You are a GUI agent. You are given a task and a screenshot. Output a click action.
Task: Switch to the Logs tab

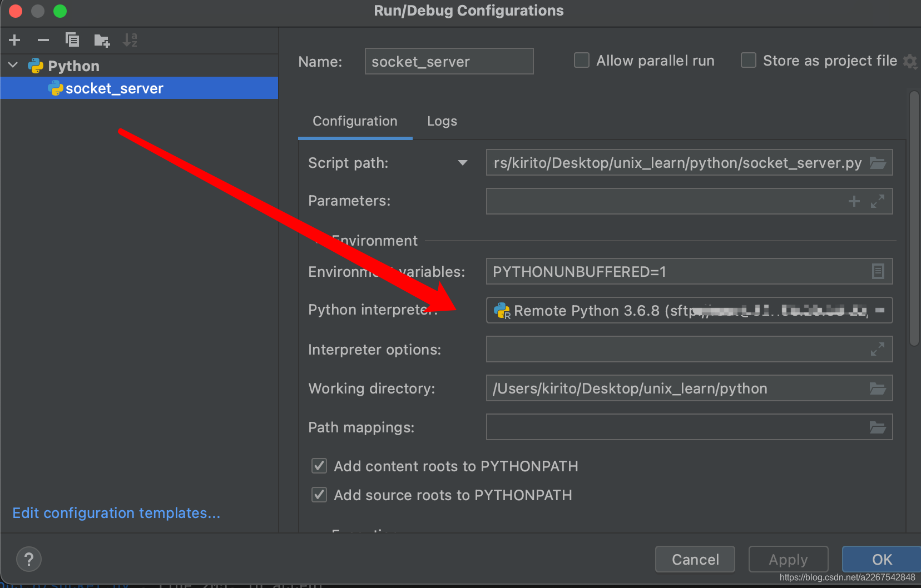tap(442, 121)
